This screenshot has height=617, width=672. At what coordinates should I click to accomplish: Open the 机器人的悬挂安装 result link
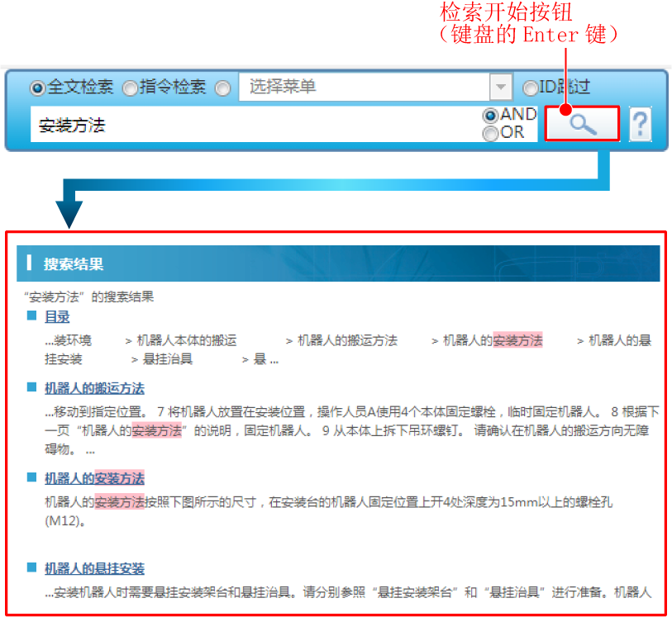94,568
